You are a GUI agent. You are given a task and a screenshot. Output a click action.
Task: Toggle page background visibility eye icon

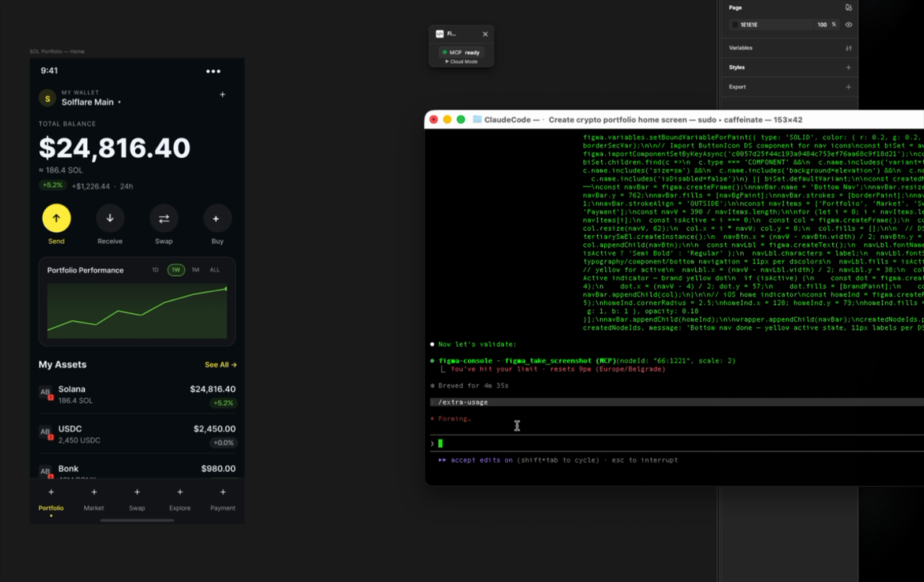click(x=848, y=25)
